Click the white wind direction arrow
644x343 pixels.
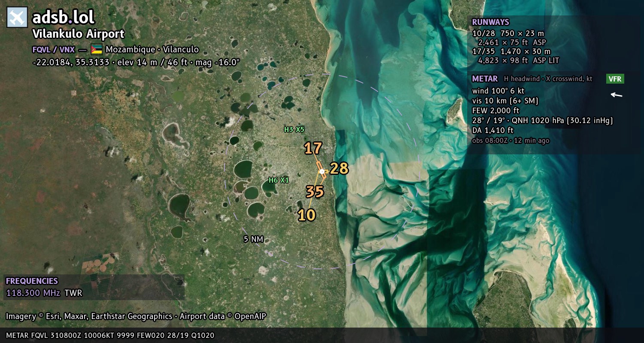tap(617, 95)
